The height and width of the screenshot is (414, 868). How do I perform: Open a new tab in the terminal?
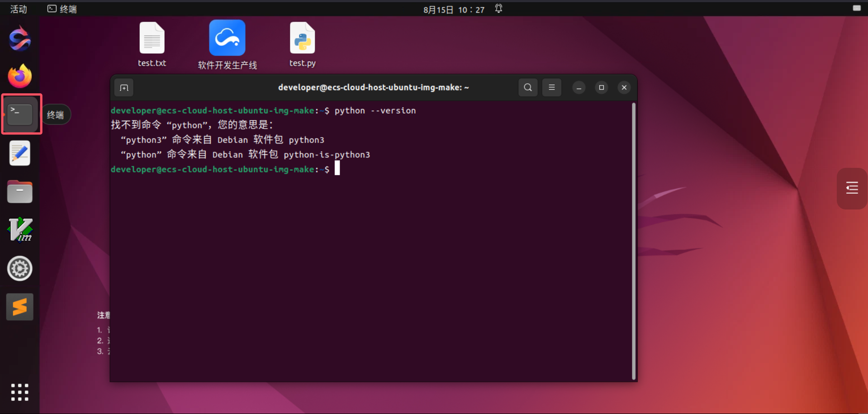[124, 88]
